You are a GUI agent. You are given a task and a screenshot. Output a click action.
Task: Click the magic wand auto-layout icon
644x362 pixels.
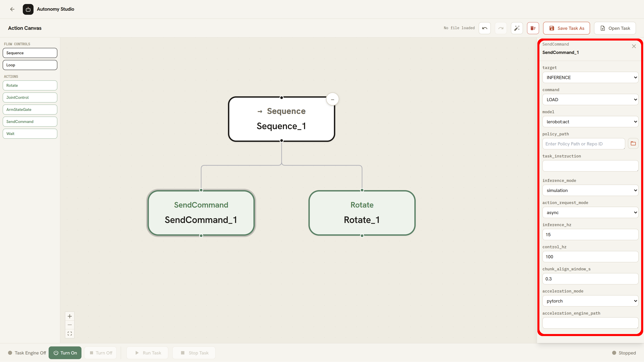517,28
